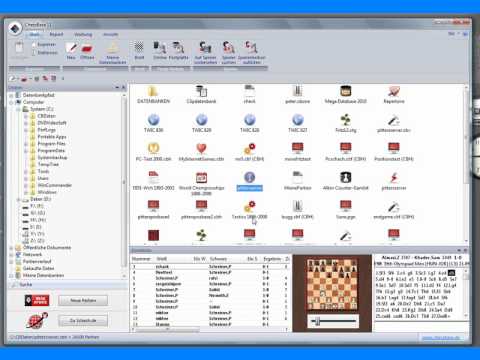Viewport: 480px width, 360px height.
Task: Open the schach.de link in status bar
Action: tap(441, 338)
